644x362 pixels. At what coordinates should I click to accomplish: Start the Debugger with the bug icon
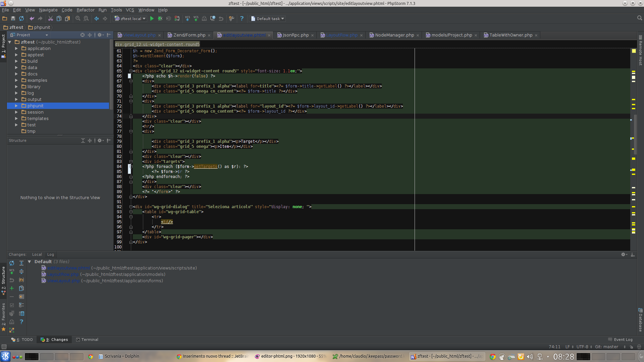click(x=160, y=18)
